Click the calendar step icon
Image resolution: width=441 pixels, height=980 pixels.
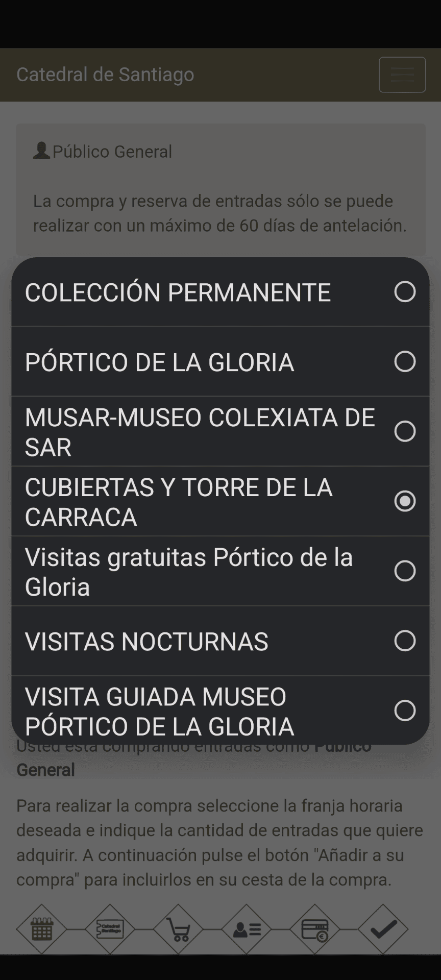click(41, 929)
